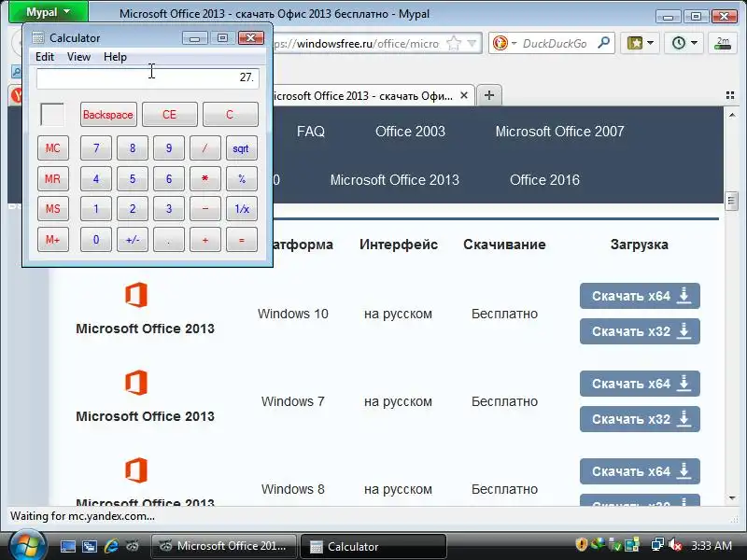
Task: Click the MR memory recall button
Action: click(53, 178)
